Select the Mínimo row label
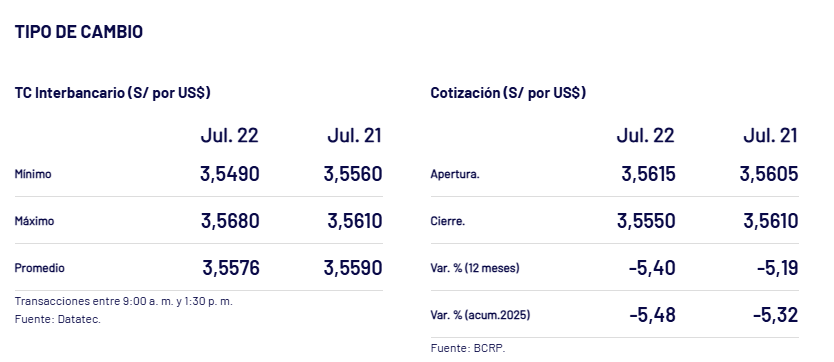834x362 pixels. (x=33, y=174)
